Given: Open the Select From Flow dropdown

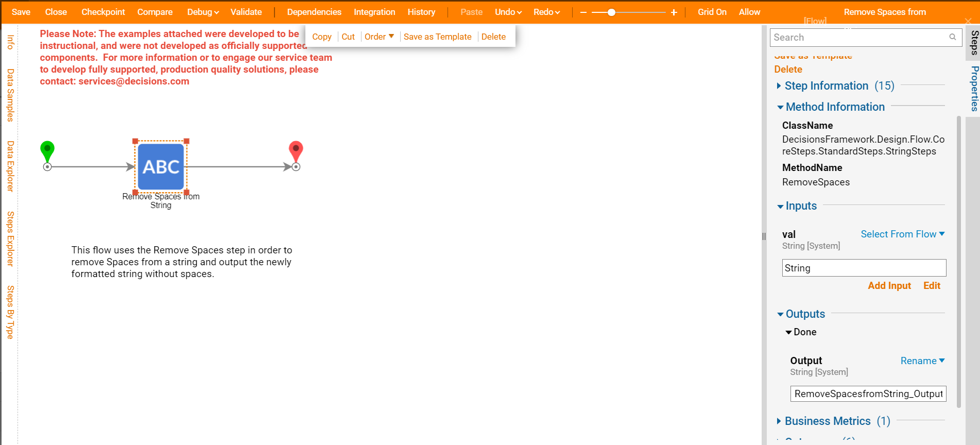Looking at the screenshot, I should pos(903,234).
